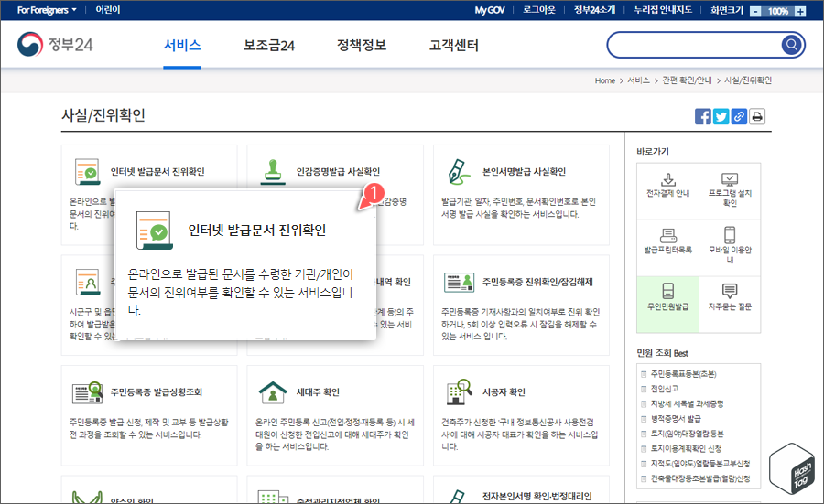Open 발급프린터목록 shortcut

click(x=668, y=248)
